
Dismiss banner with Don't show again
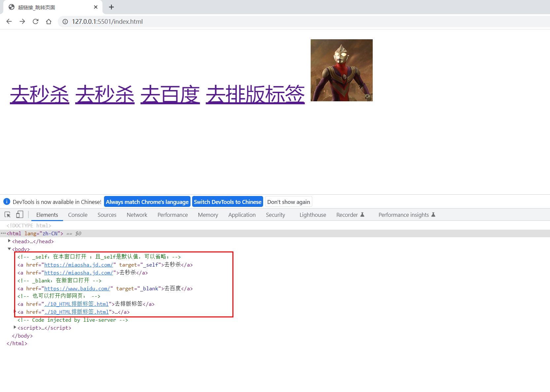tap(289, 202)
